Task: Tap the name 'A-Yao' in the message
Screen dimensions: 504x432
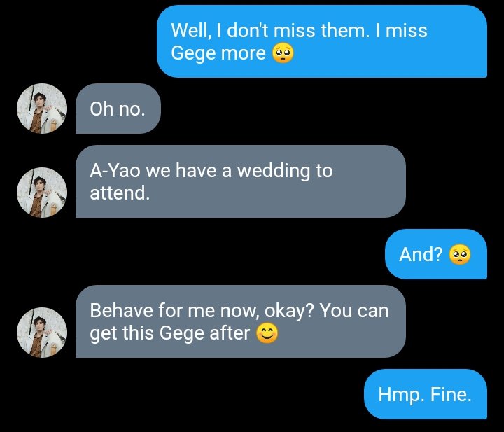Action: [115, 170]
